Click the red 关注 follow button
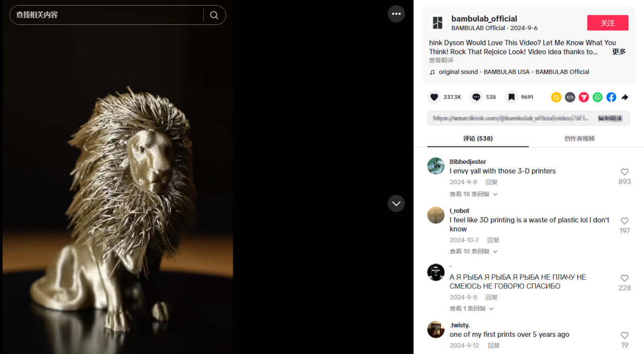 pyautogui.click(x=607, y=23)
